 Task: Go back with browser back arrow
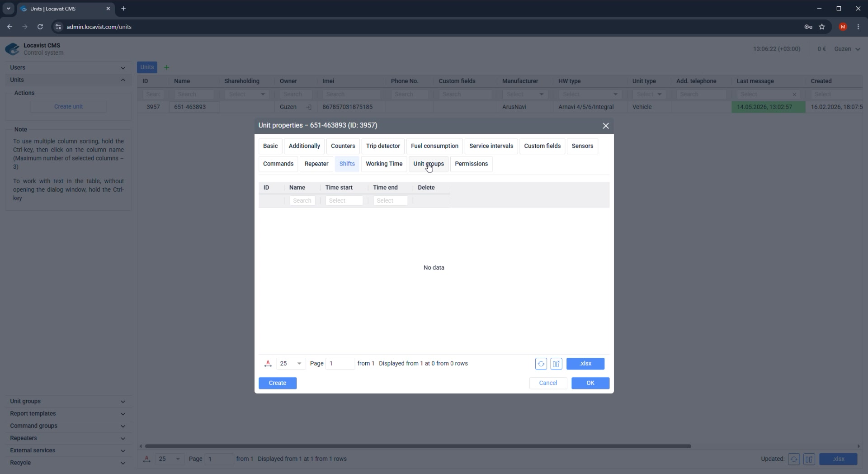click(x=9, y=27)
